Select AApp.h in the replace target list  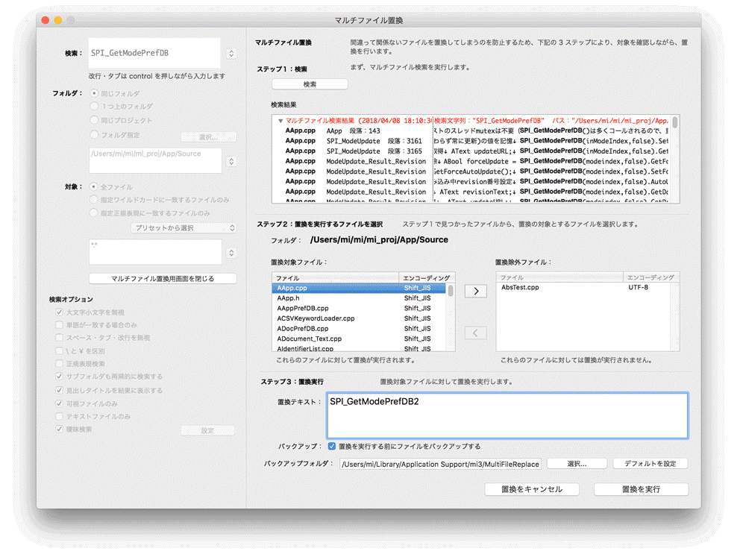360,298
